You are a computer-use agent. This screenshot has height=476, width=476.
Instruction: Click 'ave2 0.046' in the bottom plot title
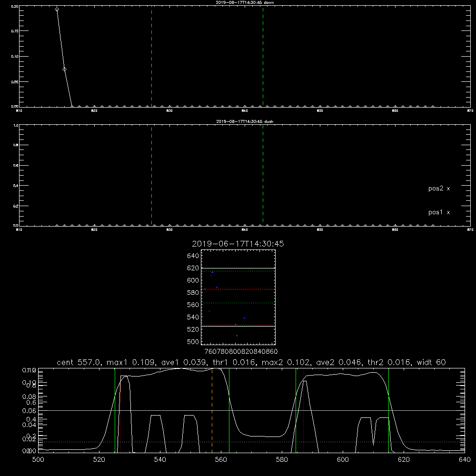(x=339, y=362)
